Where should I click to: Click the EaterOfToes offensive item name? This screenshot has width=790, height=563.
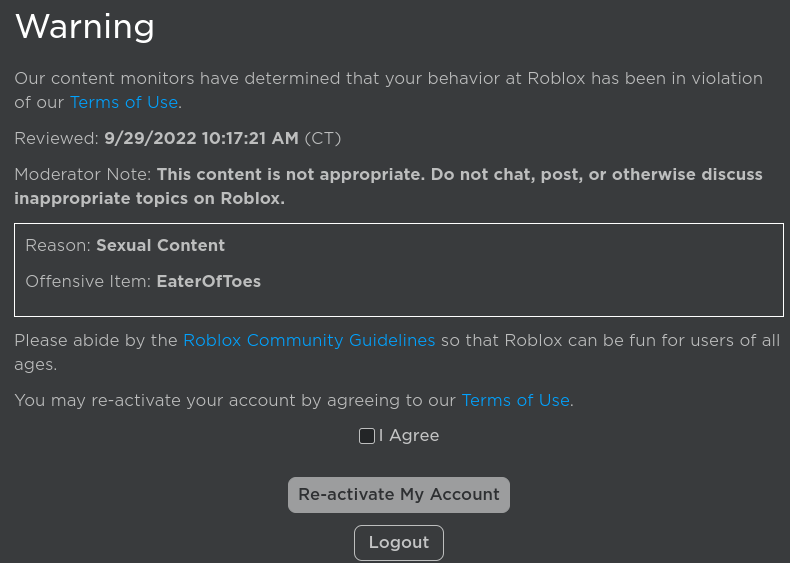click(208, 281)
